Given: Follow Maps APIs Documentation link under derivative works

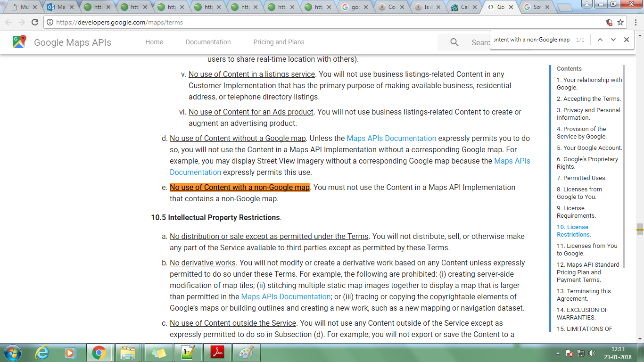Looking at the screenshot, I should [286, 296].
